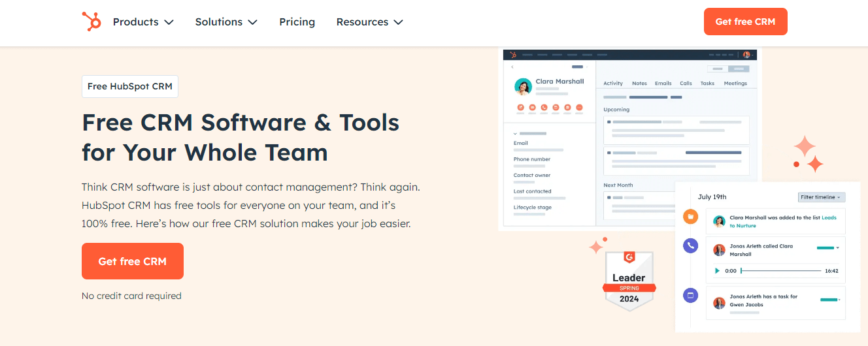Click the 'Last contacted' field label
Image resolution: width=868 pixels, height=346 pixels.
point(533,191)
